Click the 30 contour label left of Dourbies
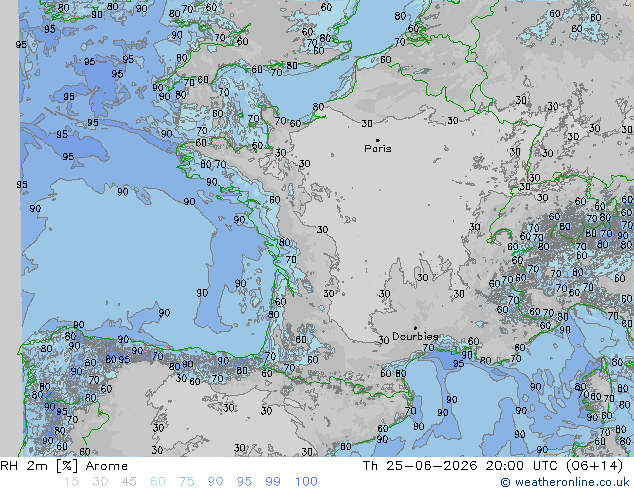Screen dimensions: 634x490 (383, 340)
